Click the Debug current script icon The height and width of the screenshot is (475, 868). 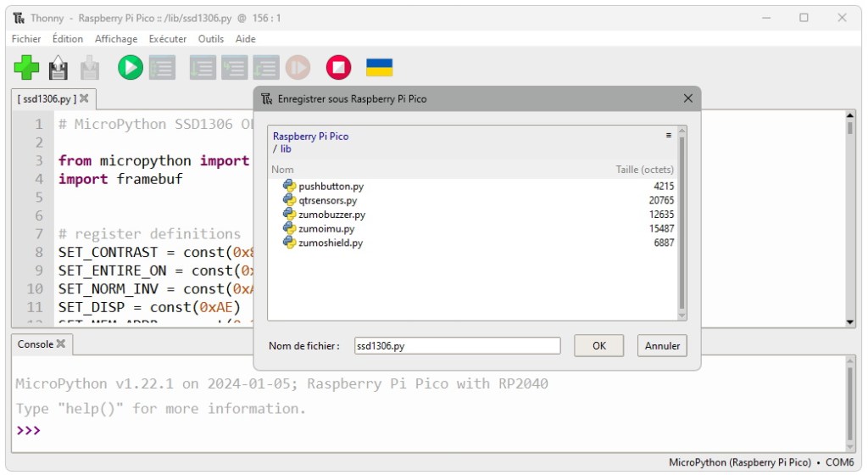click(161, 68)
